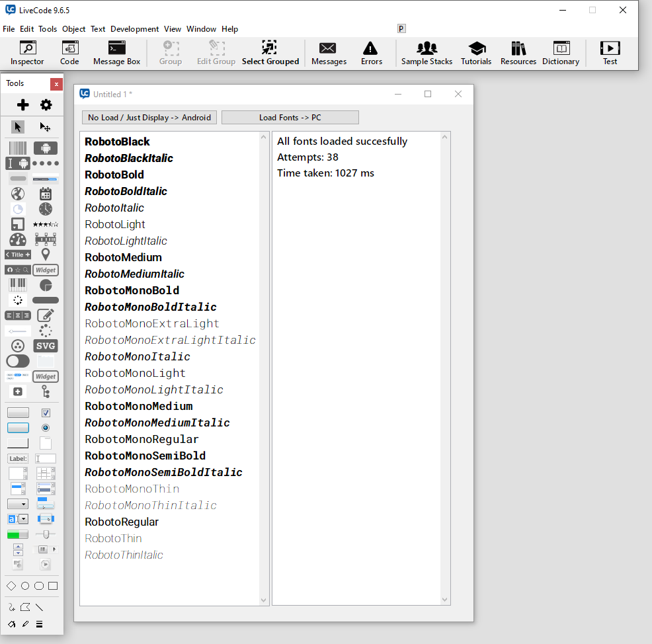The image size is (652, 644).
Task: Select RobotoThinItalic in the font list
Action: pos(124,555)
